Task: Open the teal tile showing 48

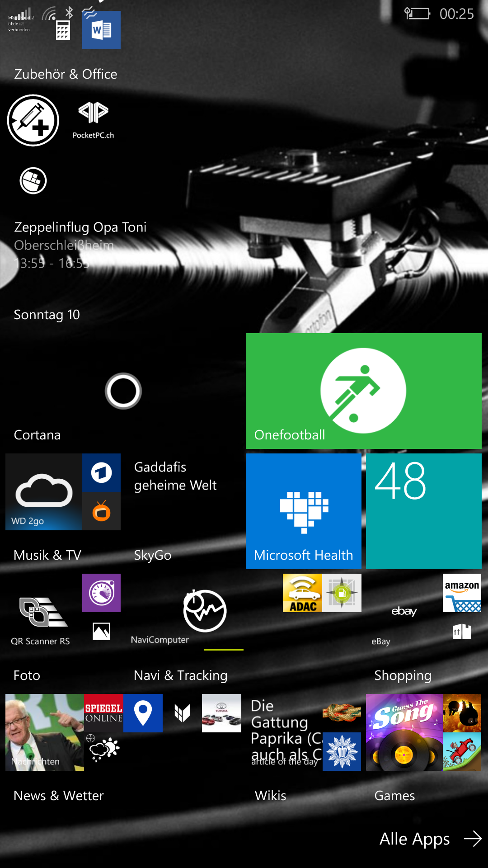Action: 424,511
